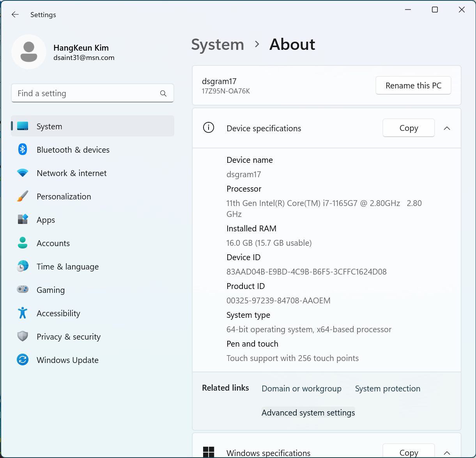Click the Network wifi icon
Screen dimensions: 476x458
(x=23, y=173)
